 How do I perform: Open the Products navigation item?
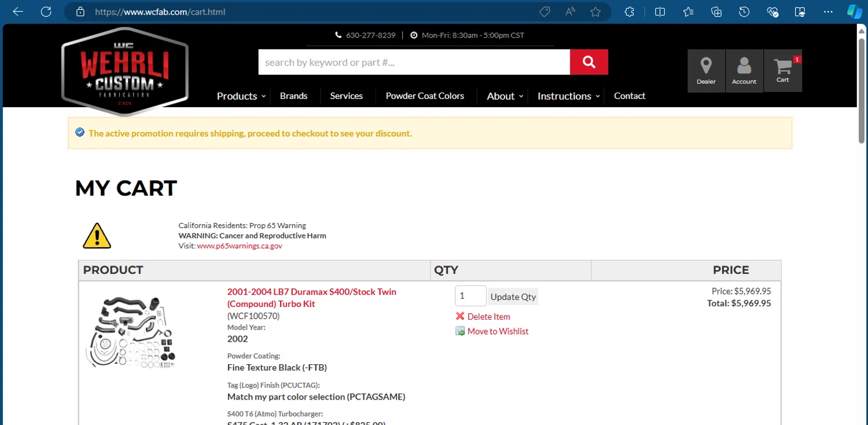click(237, 96)
